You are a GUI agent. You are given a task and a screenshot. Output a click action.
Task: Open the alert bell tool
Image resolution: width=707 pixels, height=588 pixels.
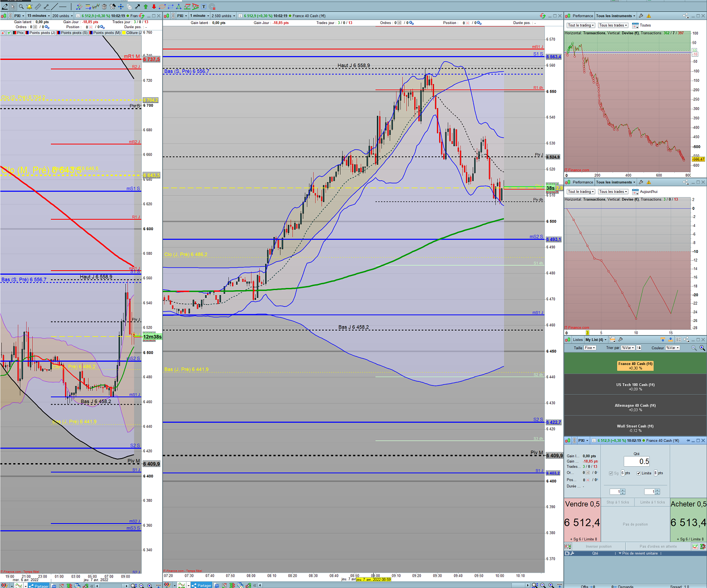click(30, 7)
